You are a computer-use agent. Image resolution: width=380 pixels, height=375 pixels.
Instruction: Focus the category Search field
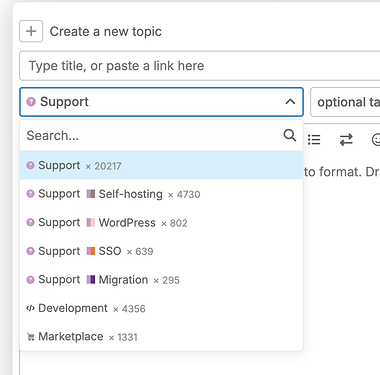point(161,136)
